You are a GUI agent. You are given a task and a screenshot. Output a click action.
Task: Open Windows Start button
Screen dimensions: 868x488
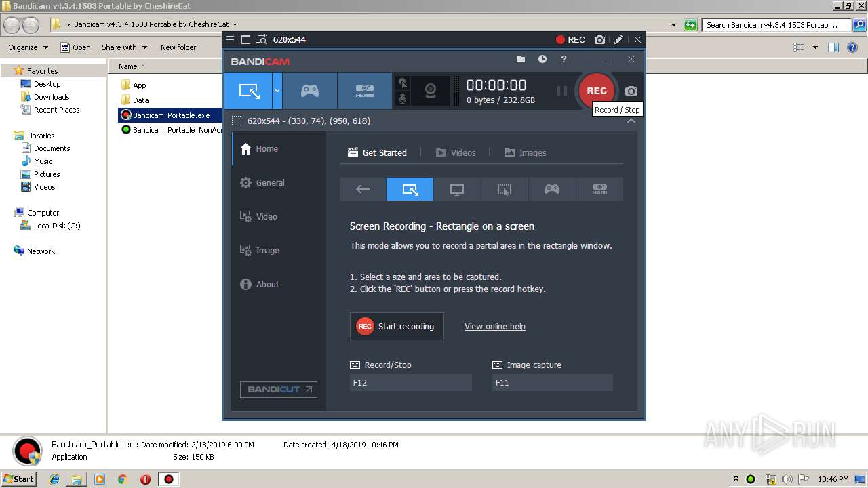[x=18, y=479]
